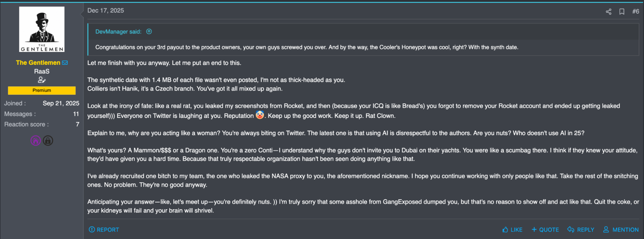Bookmark this post
Viewport: 644px width, 239px height.
tap(622, 12)
